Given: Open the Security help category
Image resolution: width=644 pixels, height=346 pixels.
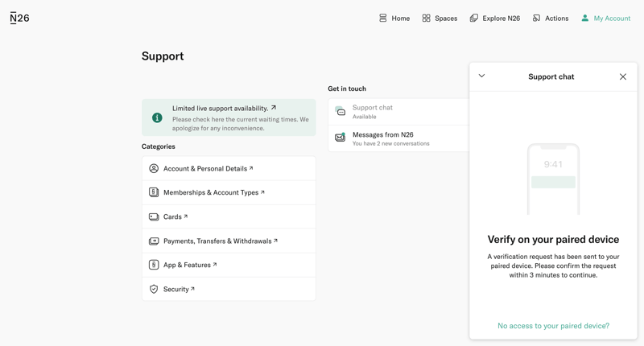Looking at the screenshot, I should coord(229,289).
